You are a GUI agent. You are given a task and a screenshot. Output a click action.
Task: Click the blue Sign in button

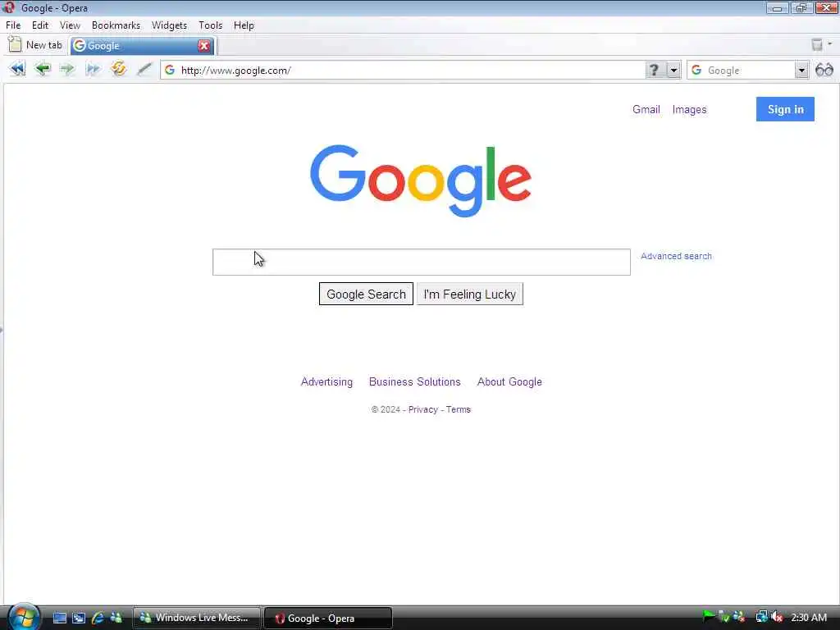tap(785, 109)
